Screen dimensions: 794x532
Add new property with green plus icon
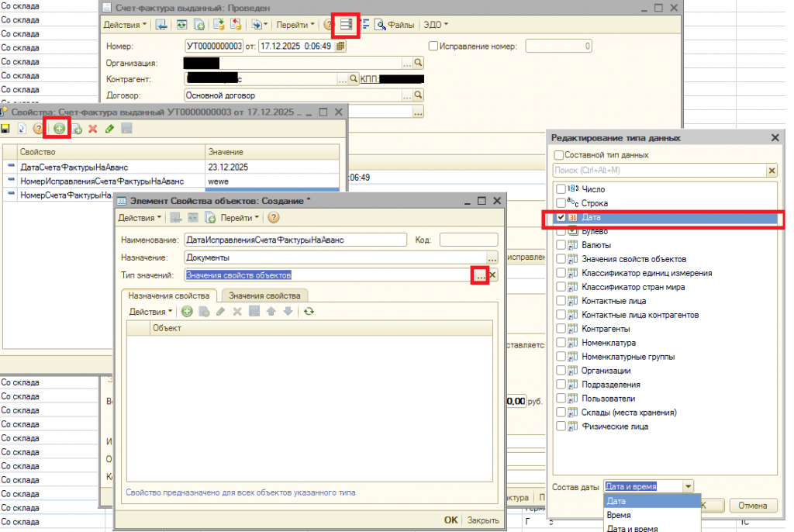click(x=59, y=129)
